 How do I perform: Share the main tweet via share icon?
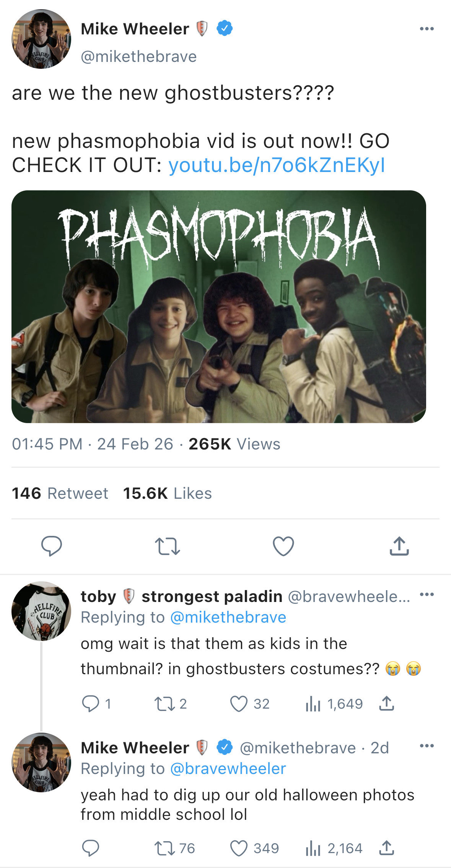tap(399, 546)
